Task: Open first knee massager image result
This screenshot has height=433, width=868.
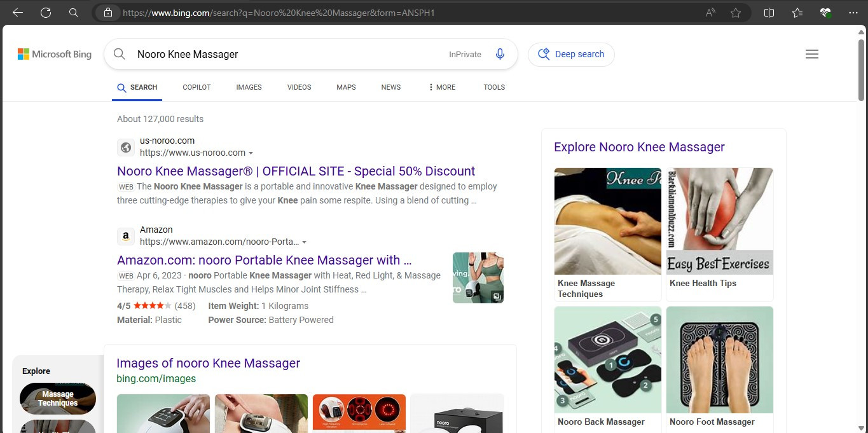Action: 163,413
